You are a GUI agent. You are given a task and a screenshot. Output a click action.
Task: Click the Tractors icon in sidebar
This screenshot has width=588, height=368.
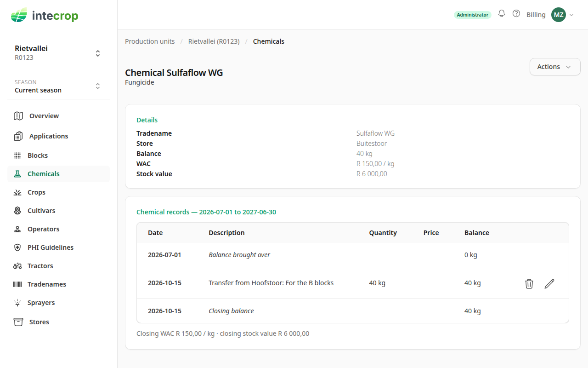pyautogui.click(x=17, y=266)
